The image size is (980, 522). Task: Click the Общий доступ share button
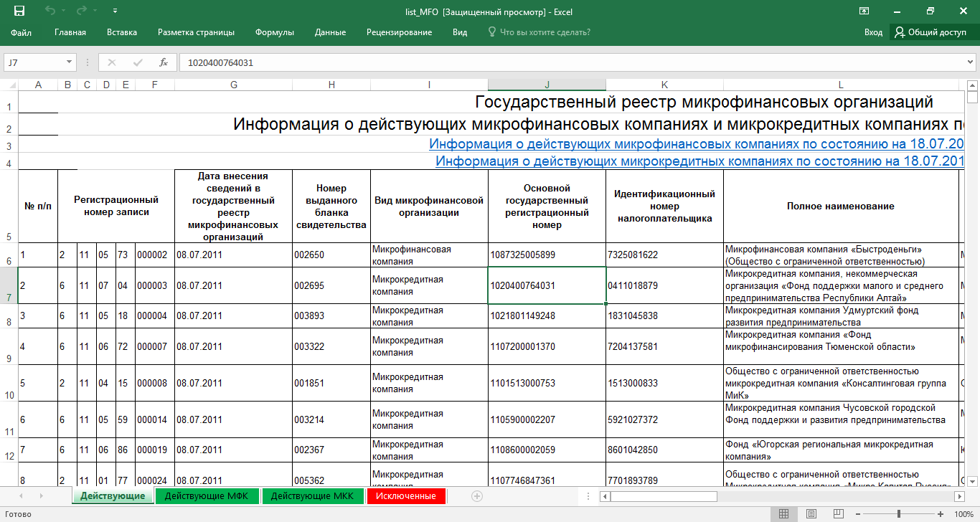tap(930, 32)
